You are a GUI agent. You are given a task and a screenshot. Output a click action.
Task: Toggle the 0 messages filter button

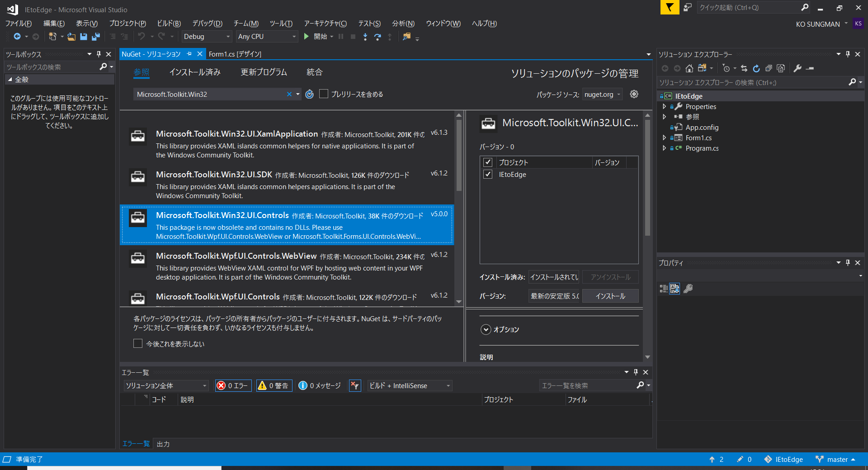[320, 385]
